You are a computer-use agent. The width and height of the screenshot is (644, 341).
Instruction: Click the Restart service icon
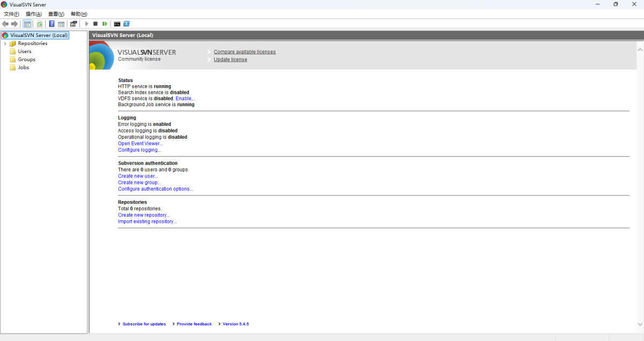coord(105,24)
